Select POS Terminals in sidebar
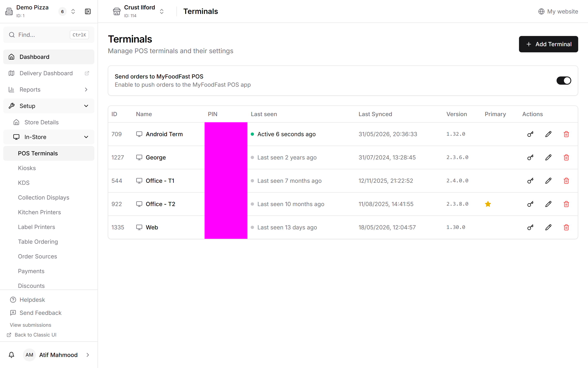Image resolution: width=588 pixels, height=368 pixels. click(x=49, y=153)
